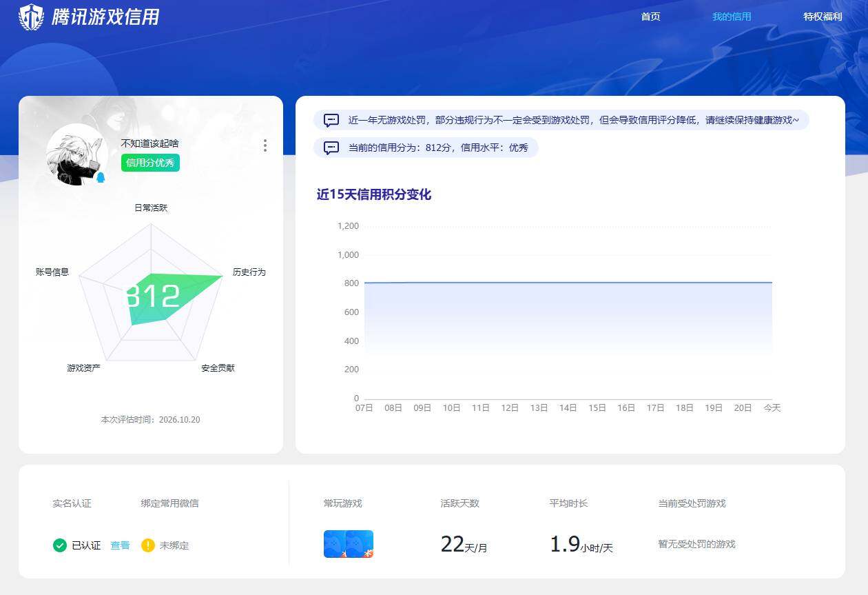Viewport: 868px width, 595px height.
Task: Click the 10日 label on chart axis
Action: coord(451,408)
